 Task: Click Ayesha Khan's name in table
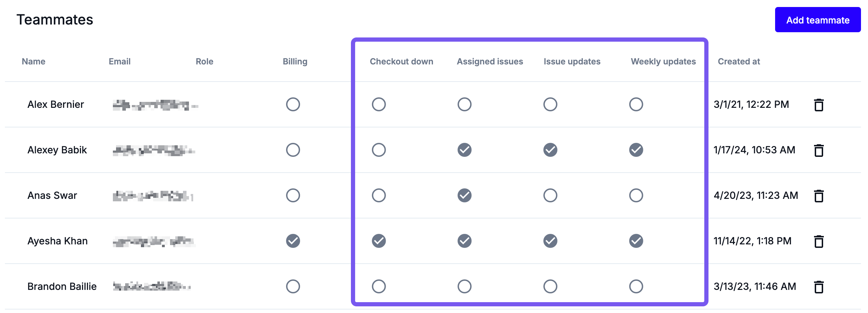pyautogui.click(x=57, y=241)
